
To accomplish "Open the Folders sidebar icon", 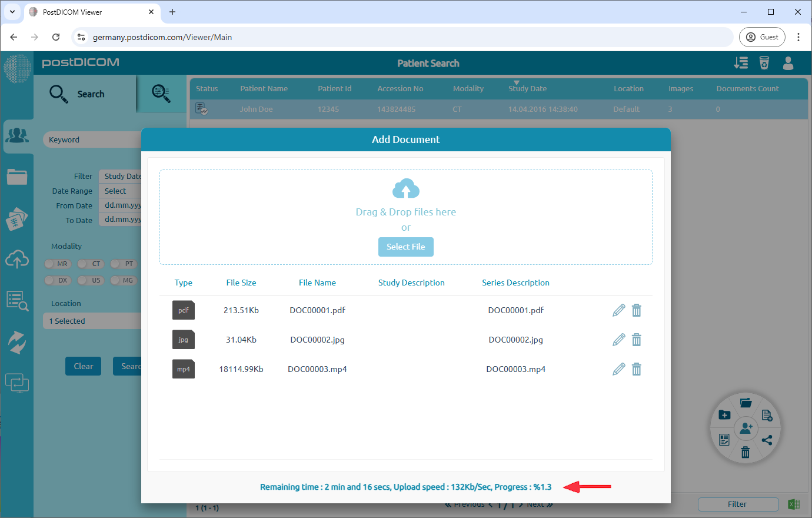I will [x=18, y=176].
